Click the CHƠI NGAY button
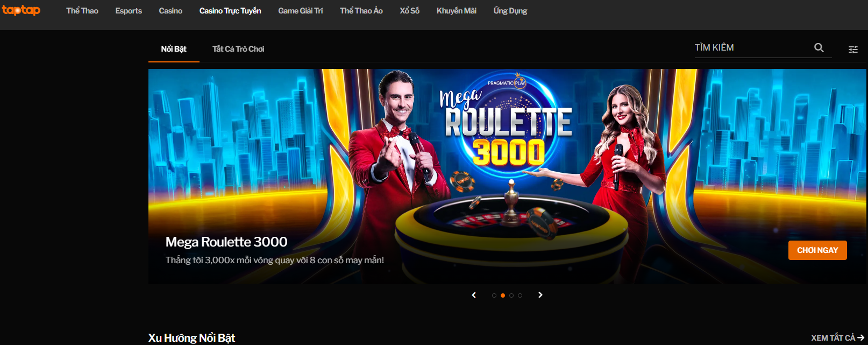This screenshot has height=345, width=868. (x=817, y=250)
